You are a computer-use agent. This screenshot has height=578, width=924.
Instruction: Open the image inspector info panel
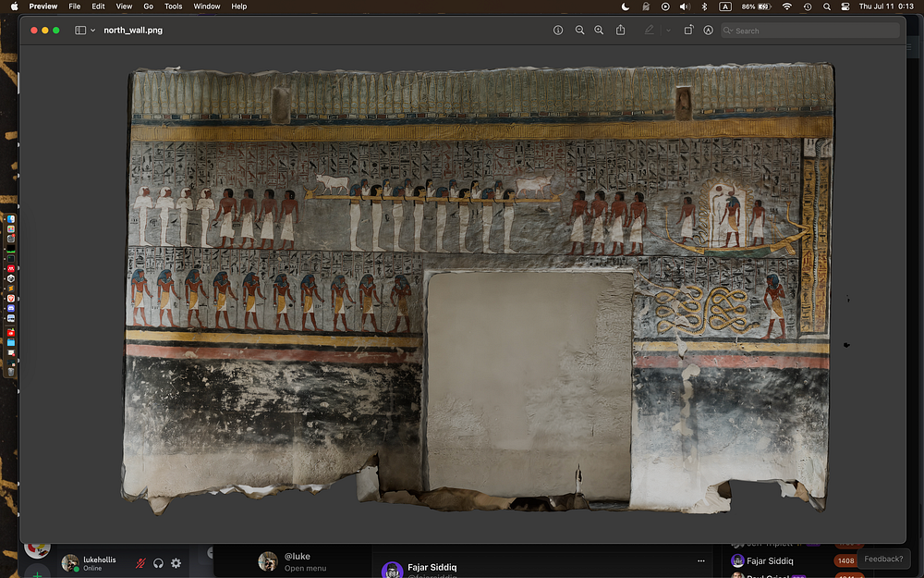tap(558, 31)
